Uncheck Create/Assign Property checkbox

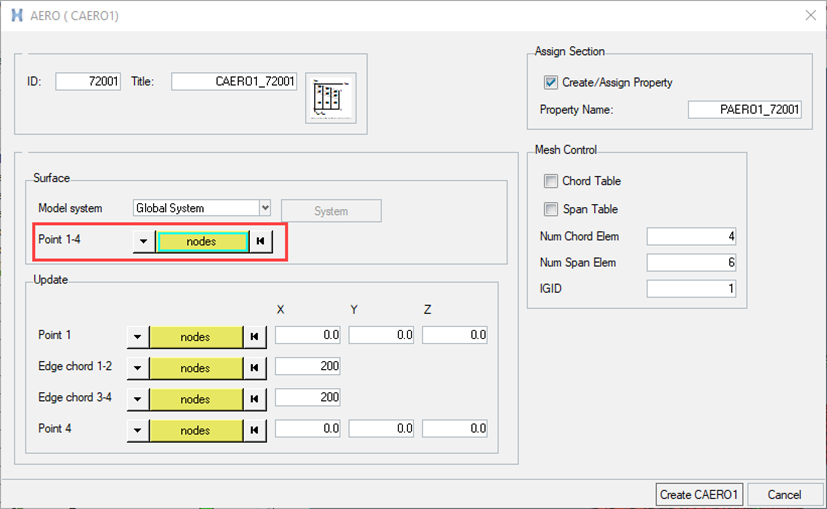coord(551,82)
